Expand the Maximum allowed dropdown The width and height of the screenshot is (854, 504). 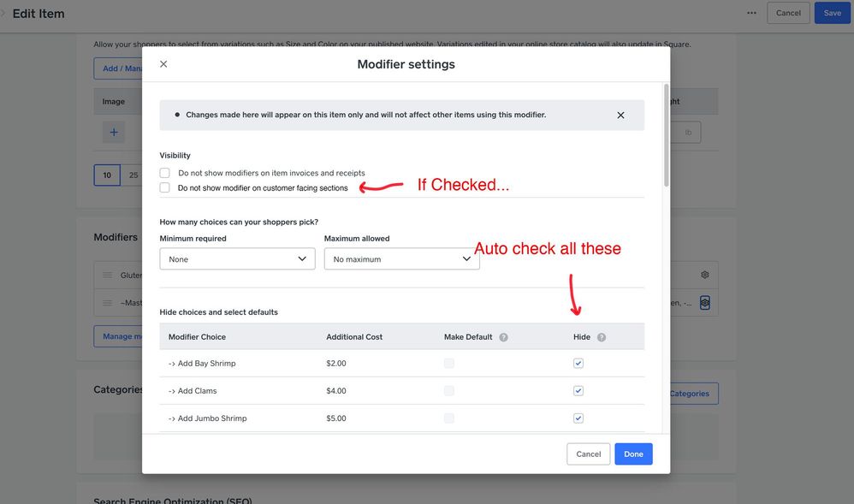point(401,259)
